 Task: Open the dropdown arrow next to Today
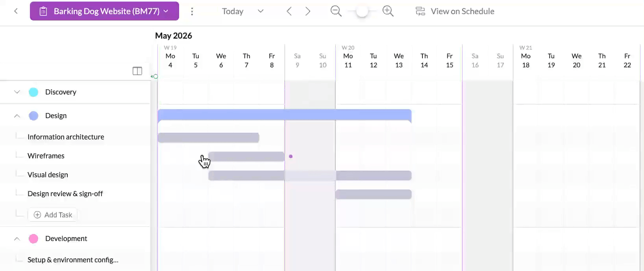(x=261, y=11)
